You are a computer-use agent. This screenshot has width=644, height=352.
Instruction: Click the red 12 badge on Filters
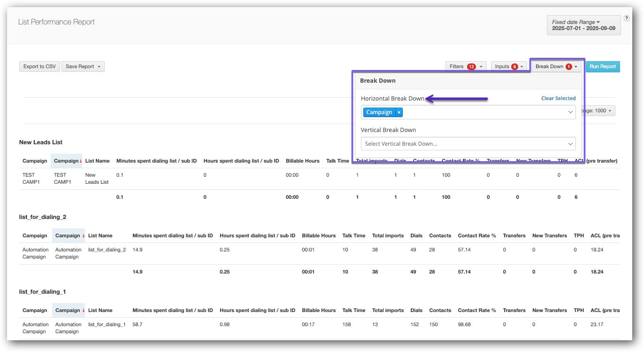[x=471, y=67]
